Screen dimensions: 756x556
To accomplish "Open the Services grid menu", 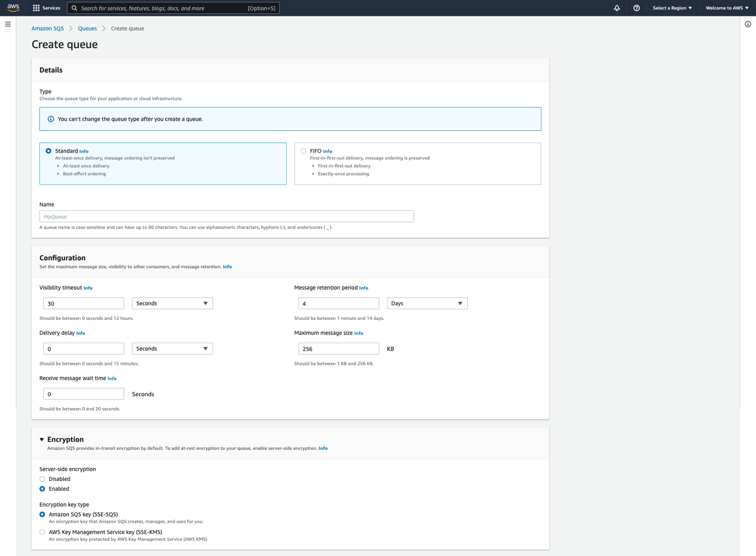I will click(36, 8).
